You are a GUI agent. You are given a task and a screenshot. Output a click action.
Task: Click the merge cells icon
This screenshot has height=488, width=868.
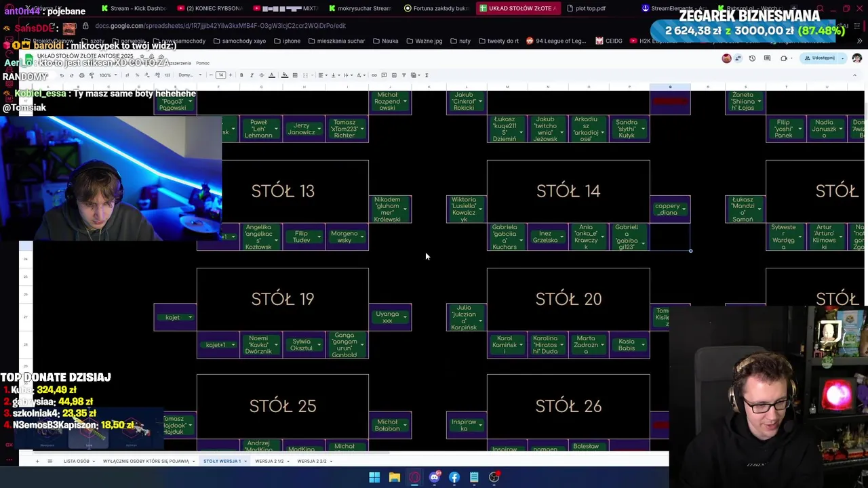(x=305, y=75)
